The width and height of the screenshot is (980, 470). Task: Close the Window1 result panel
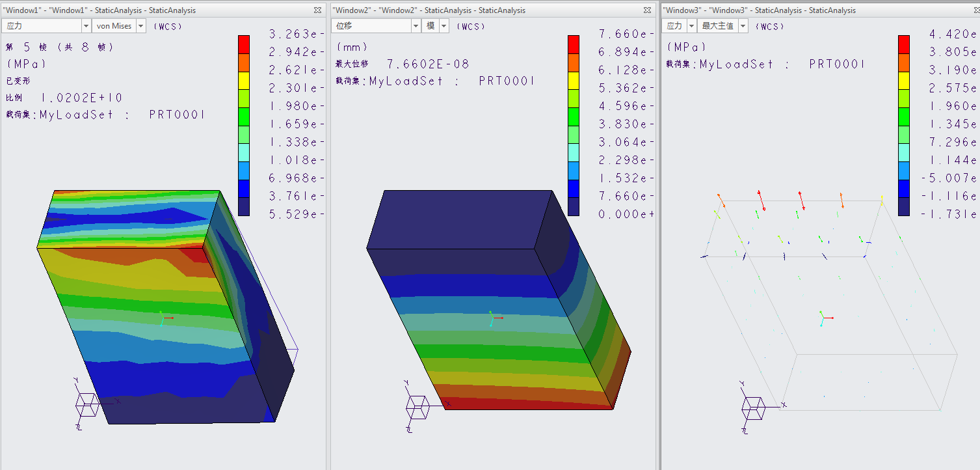point(317,10)
